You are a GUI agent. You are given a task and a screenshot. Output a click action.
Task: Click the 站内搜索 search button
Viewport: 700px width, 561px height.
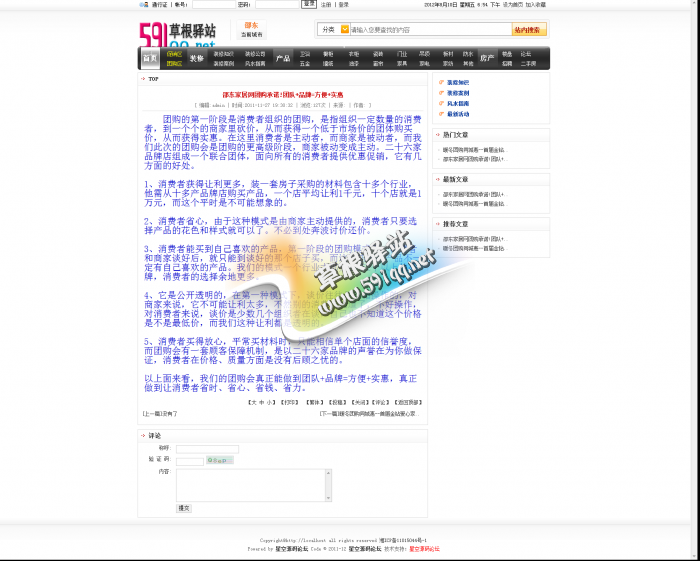tap(529, 30)
